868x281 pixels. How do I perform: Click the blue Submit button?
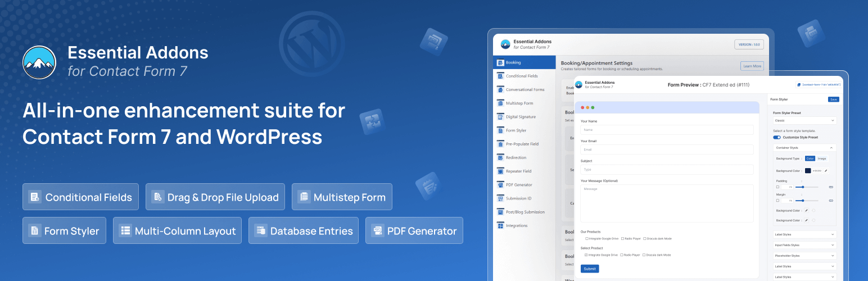click(x=590, y=269)
